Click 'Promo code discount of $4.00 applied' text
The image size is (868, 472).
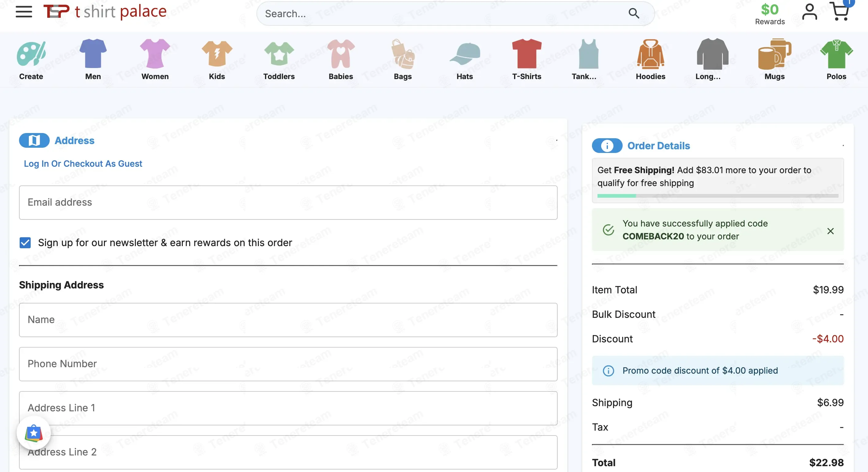tap(700, 371)
